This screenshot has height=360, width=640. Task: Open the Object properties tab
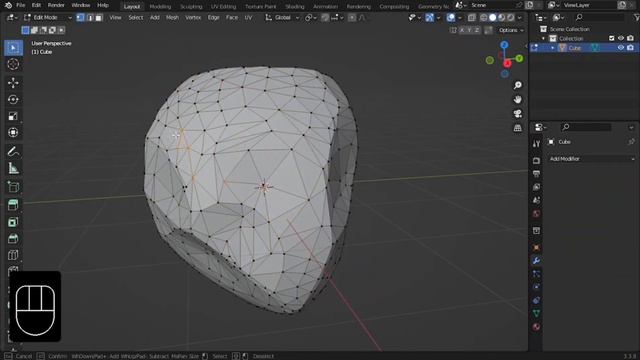(536, 248)
